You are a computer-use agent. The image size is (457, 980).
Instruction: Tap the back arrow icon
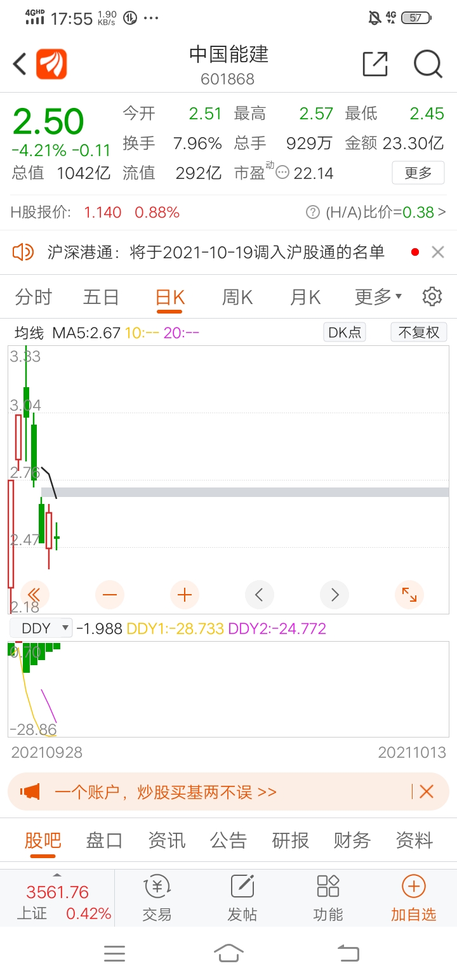coord(20,64)
